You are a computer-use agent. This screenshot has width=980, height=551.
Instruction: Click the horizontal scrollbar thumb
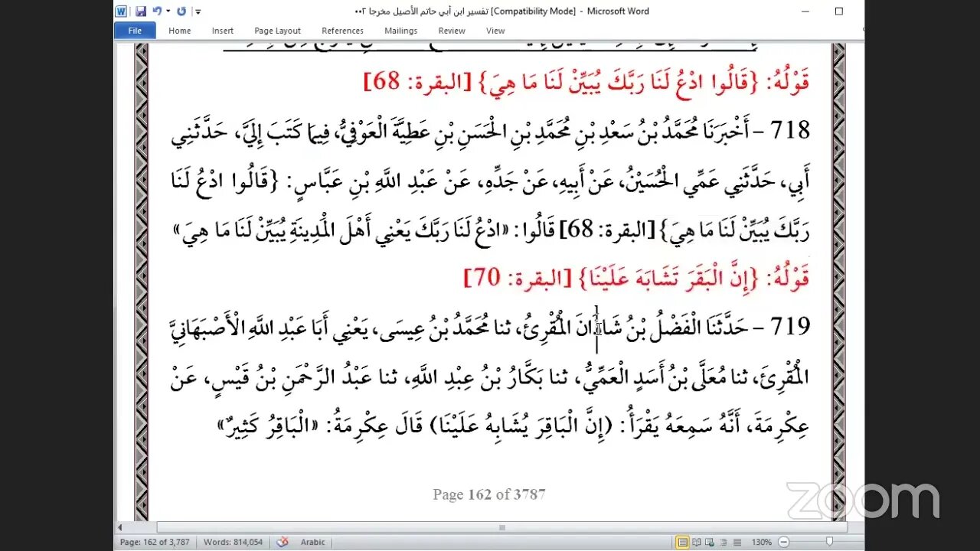point(502,527)
